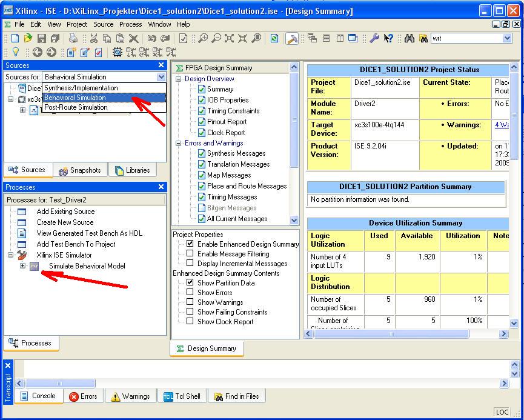Screen dimensions: 524x420
Task: Open the Timing Constraints report
Action: click(x=233, y=111)
